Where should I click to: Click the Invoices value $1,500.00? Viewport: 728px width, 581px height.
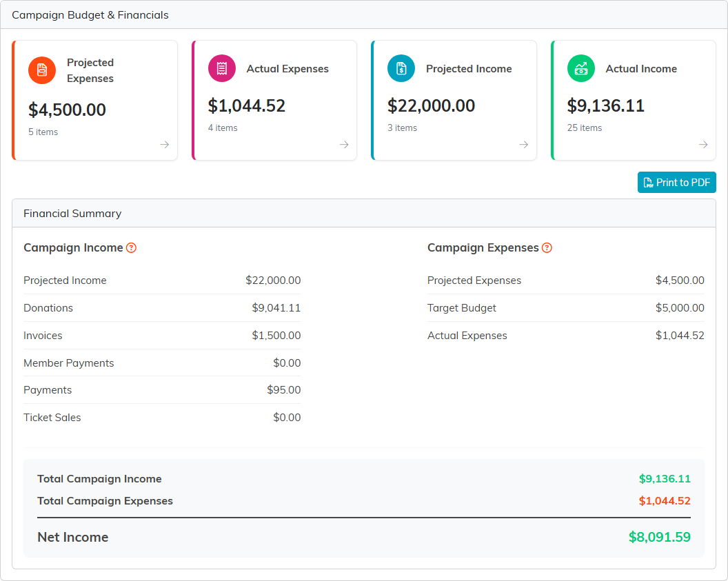pyautogui.click(x=276, y=336)
